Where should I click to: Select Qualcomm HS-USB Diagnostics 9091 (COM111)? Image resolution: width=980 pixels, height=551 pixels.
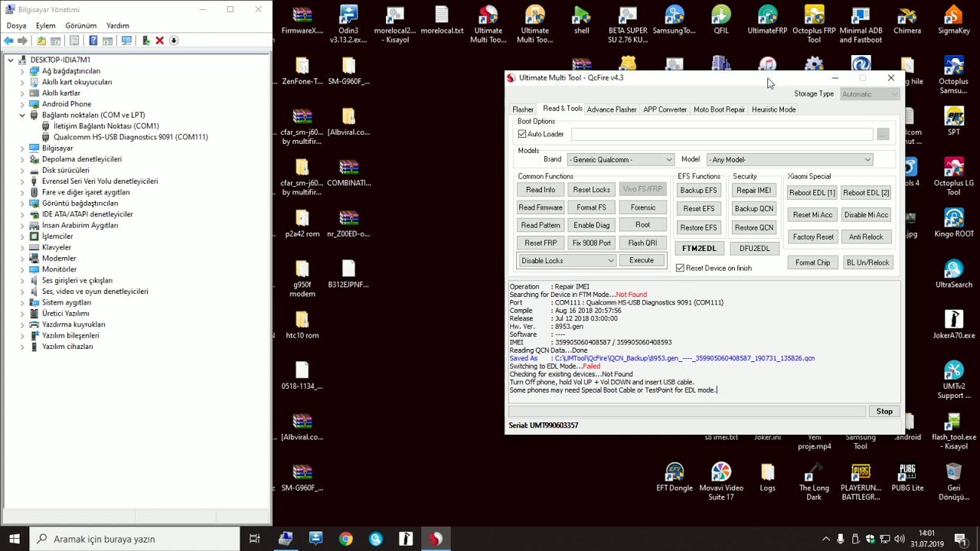[130, 137]
